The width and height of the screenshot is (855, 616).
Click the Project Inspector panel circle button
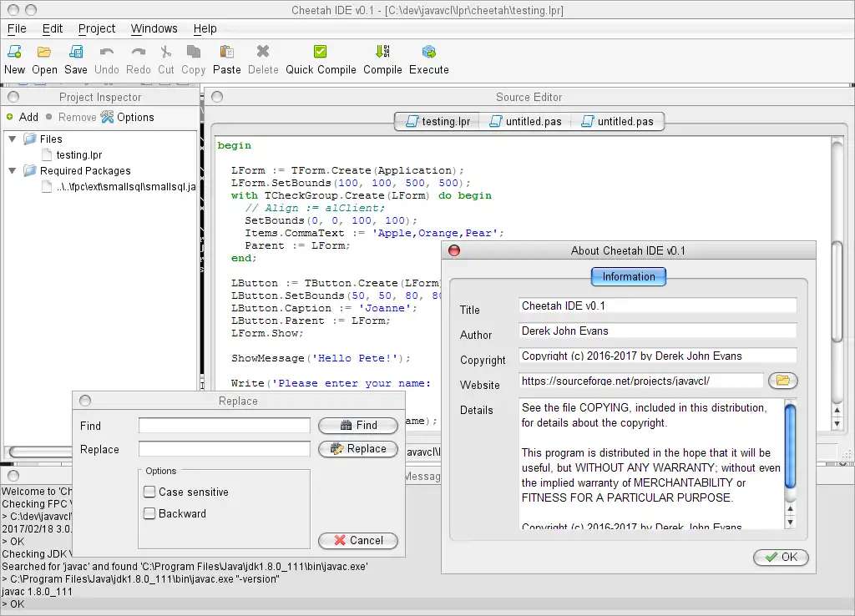[13, 97]
